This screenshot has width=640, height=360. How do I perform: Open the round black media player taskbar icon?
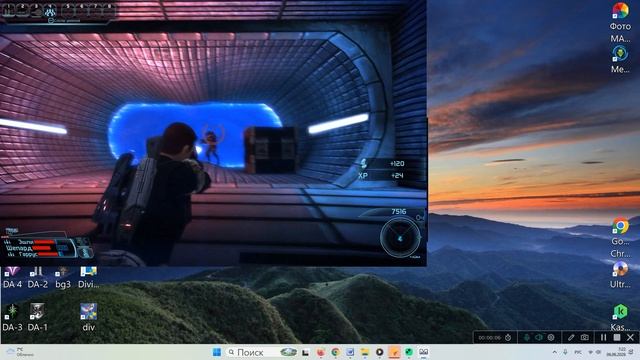coord(380,352)
